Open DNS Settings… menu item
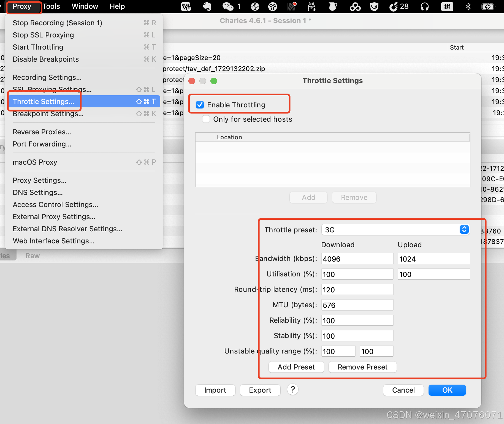 84,192
